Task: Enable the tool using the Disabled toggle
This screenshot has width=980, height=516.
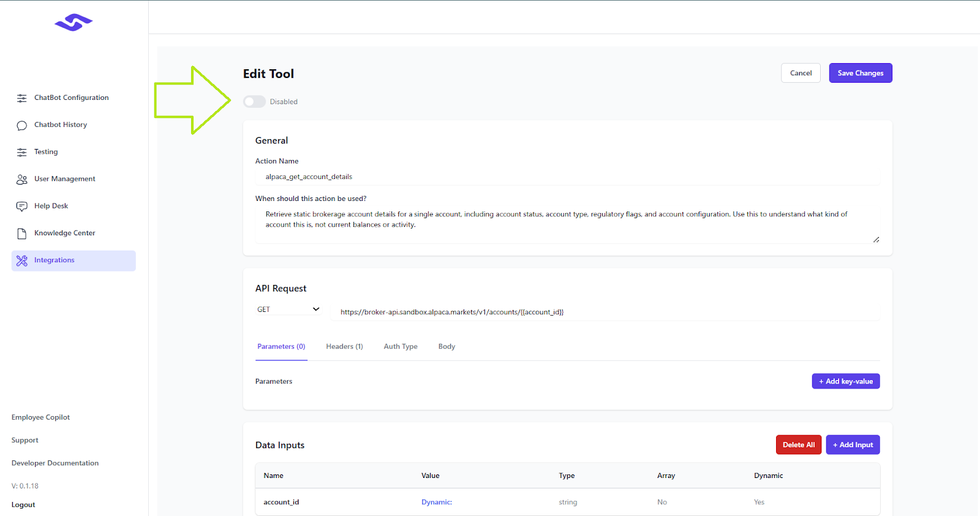Action: point(254,102)
